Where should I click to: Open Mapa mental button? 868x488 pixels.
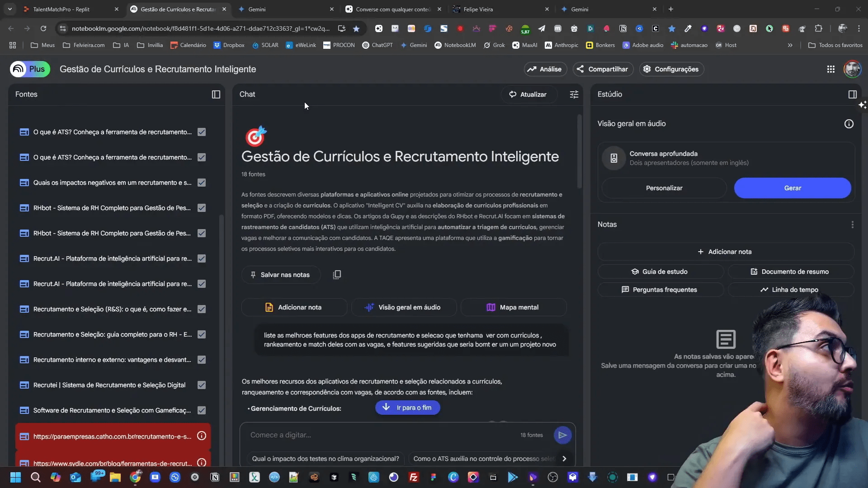[x=513, y=307]
